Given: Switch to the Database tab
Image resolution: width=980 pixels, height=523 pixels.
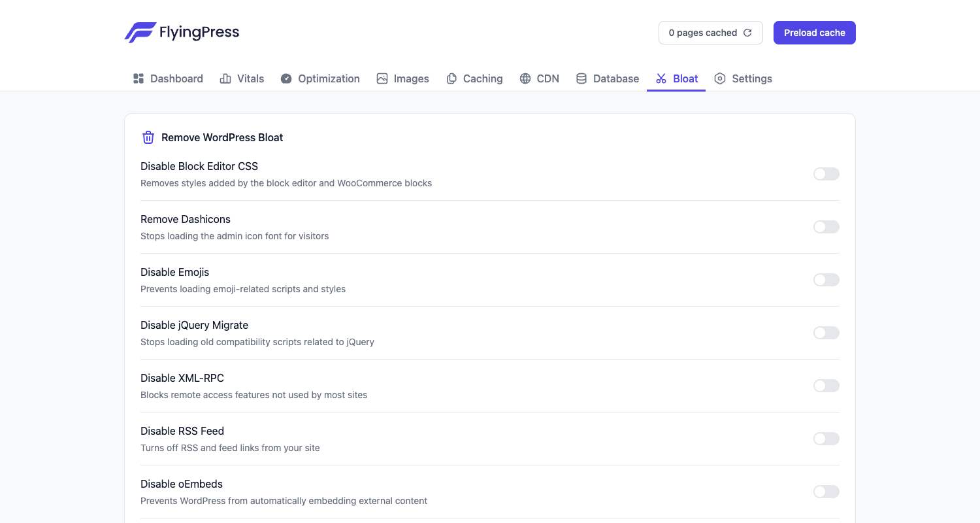Looking at the screenshot, I should [x=608, y=78].
